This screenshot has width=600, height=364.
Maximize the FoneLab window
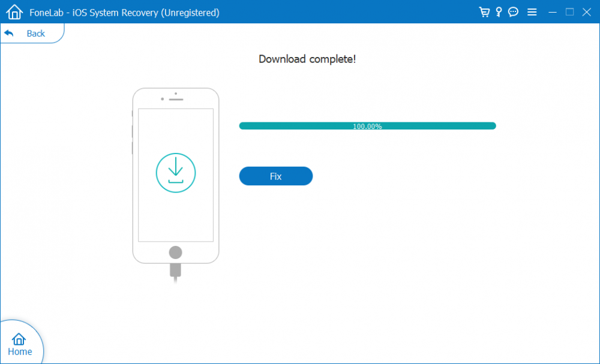(569, 12)
